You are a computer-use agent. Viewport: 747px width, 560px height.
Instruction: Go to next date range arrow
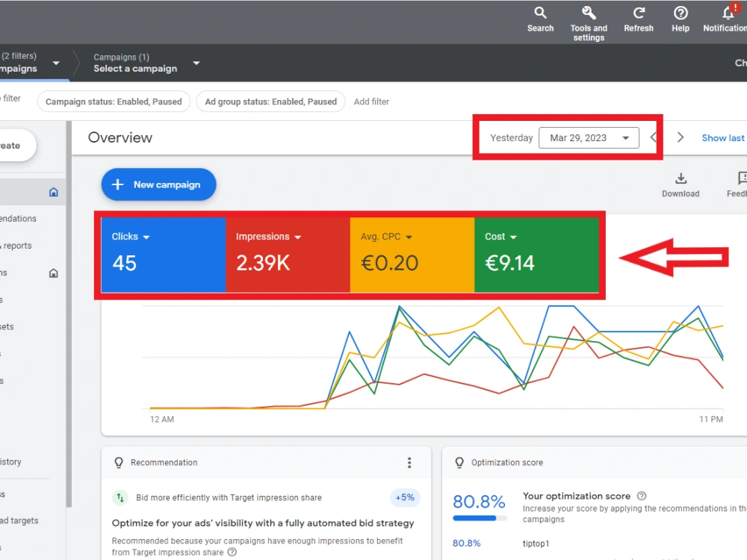[681, 137]
